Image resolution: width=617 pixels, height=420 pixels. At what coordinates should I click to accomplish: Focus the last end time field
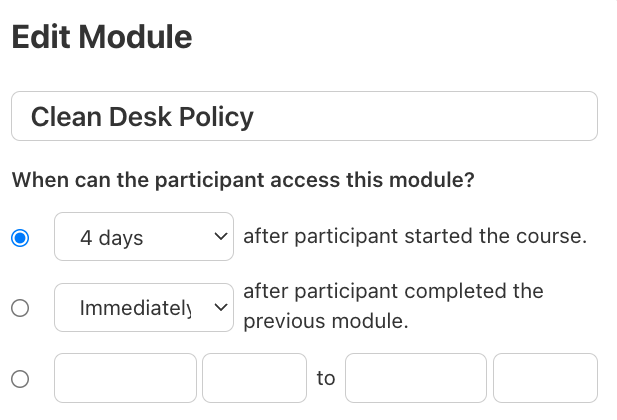tap(545, 378)
